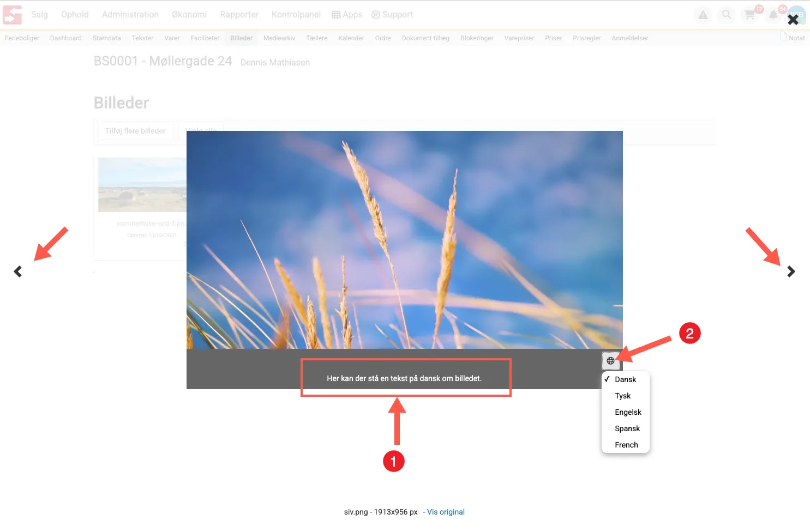Viewport: 810px width, 532px height.
Task: Click the Vis original link
Action: [446, 512]
